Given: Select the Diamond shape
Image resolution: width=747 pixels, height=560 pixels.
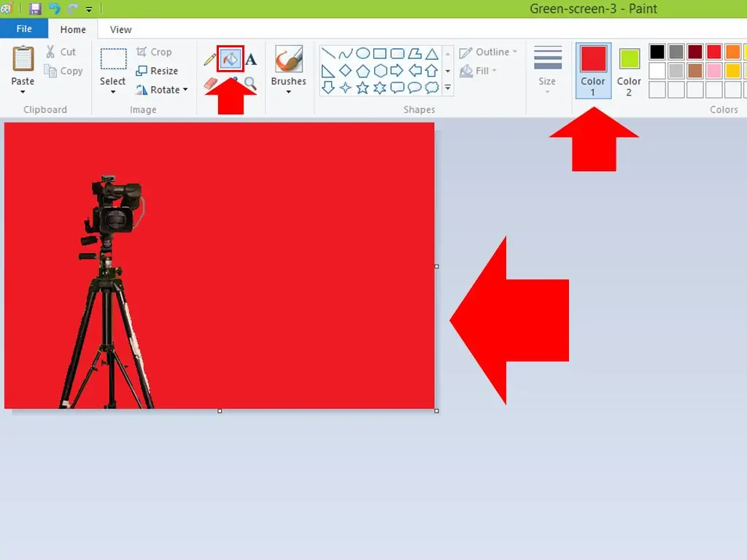Looking at the screenshot, I should [345, 71].
